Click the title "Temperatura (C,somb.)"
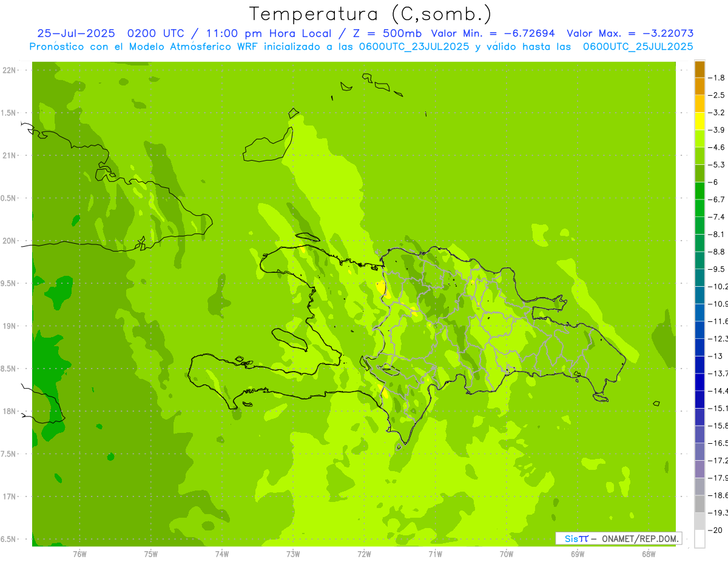Image resolution: width=728 pixels, height=562 pixels. coord(370,14)
